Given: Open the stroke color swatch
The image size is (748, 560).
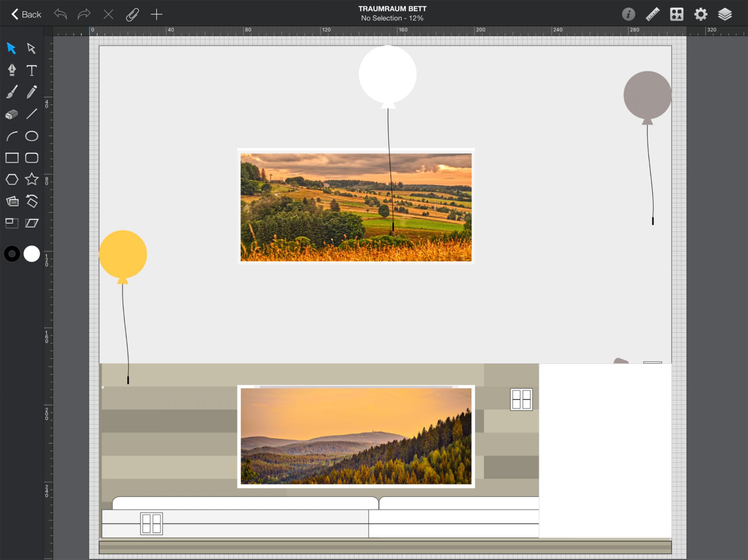Looking at the screenshot, I should [12, 254].
